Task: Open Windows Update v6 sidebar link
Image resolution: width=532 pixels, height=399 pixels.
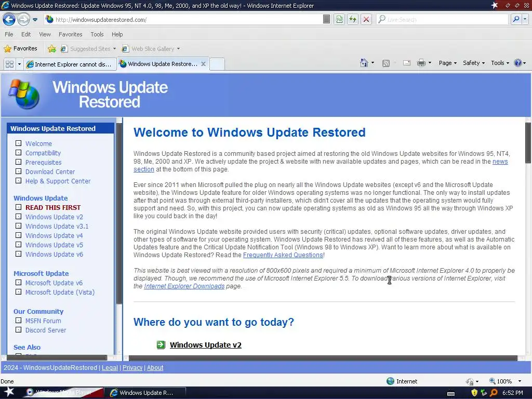Action: (54, 254)
